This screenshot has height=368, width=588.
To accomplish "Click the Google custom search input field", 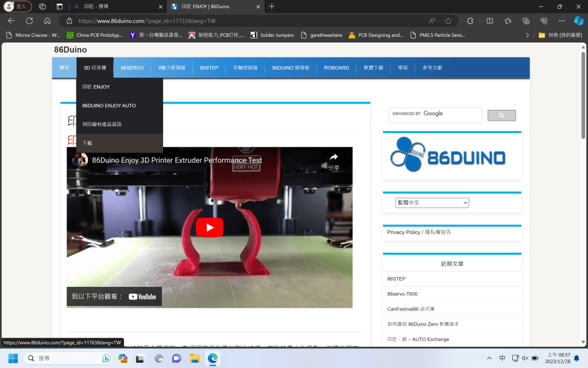I will pos(435,115).
